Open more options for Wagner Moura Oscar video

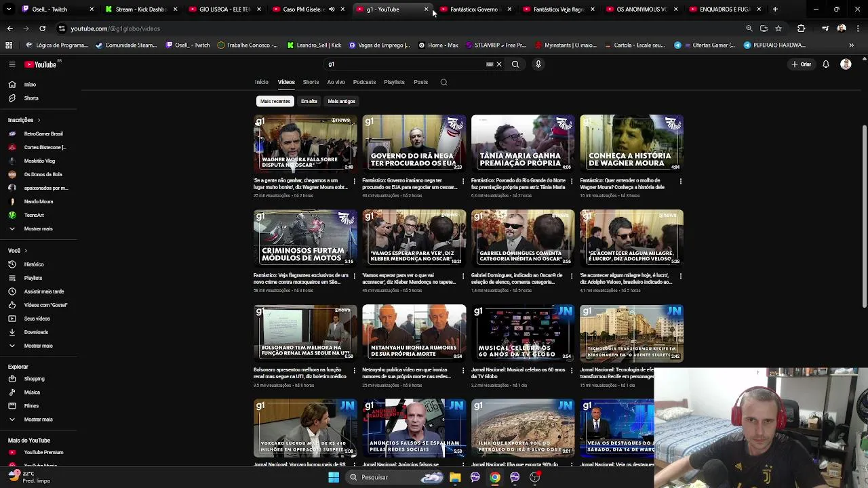click(354, 181)
